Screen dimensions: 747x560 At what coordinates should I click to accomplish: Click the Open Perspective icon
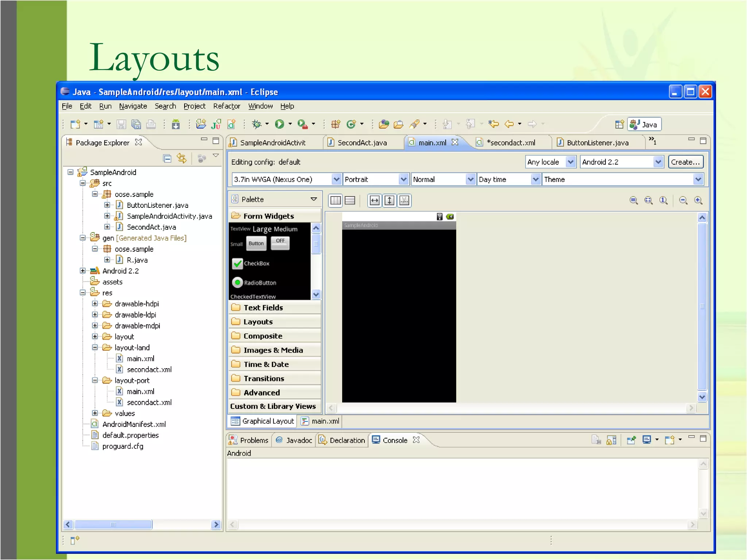coord(619,125)
